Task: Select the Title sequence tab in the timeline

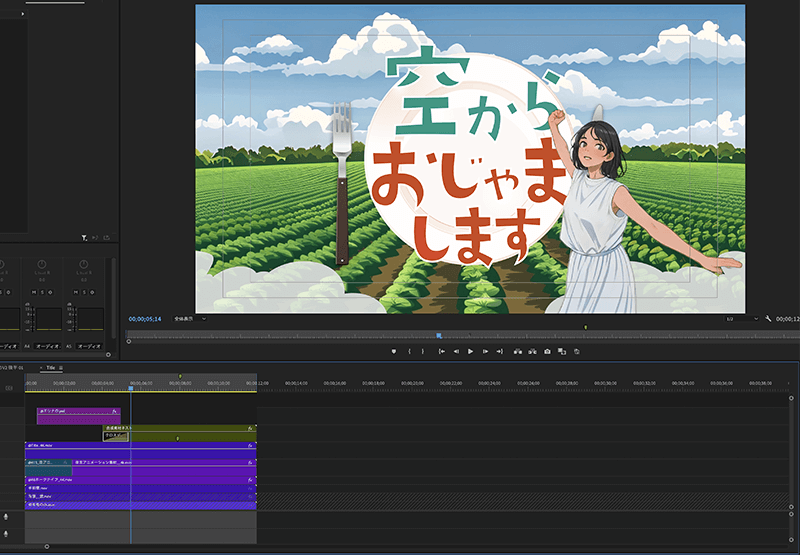Action: [x=51, y=368]
